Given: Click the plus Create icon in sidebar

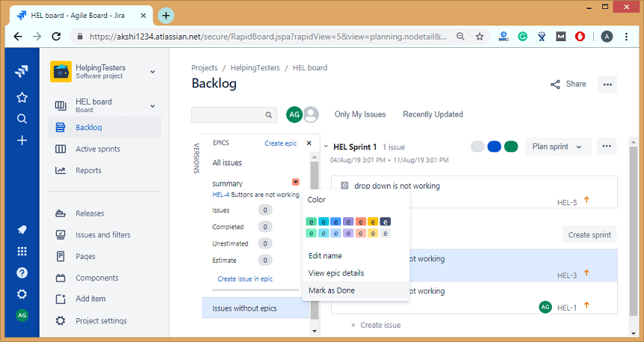Looking at the screenshot, I should click(x=22, y=140).
